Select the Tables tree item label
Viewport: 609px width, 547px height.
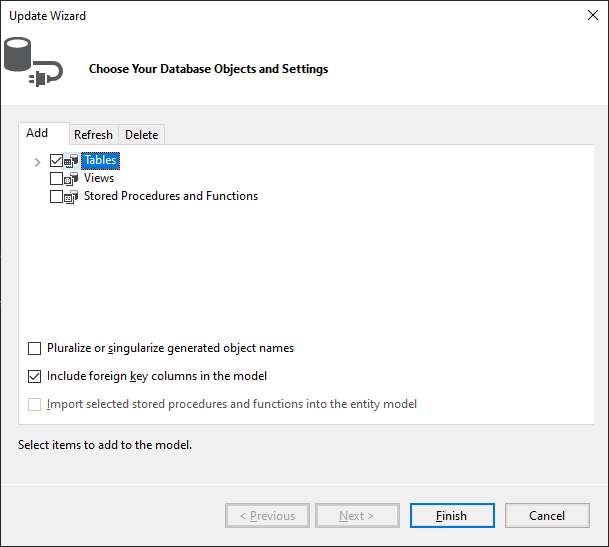[x=101, y=160]
